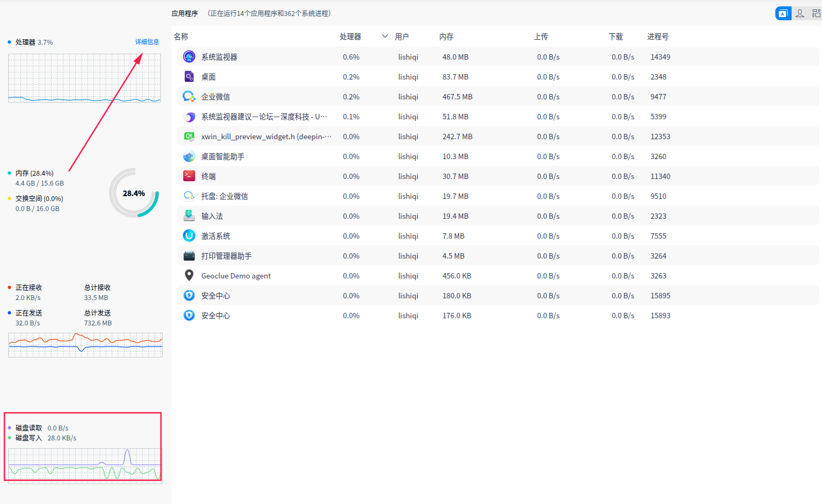Select the 输入法 process icon
Image resolution: width=822 pixels, height=504 pixels.
(x=189, y=216)
